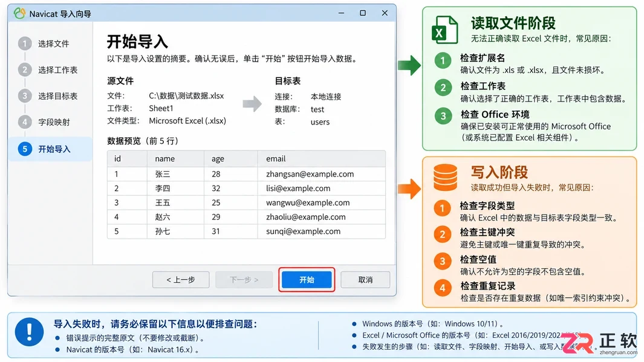Select step 5 开始导入 in sidebar
The height and width of the screenshot is (362, 644).
tap(50, 149)
